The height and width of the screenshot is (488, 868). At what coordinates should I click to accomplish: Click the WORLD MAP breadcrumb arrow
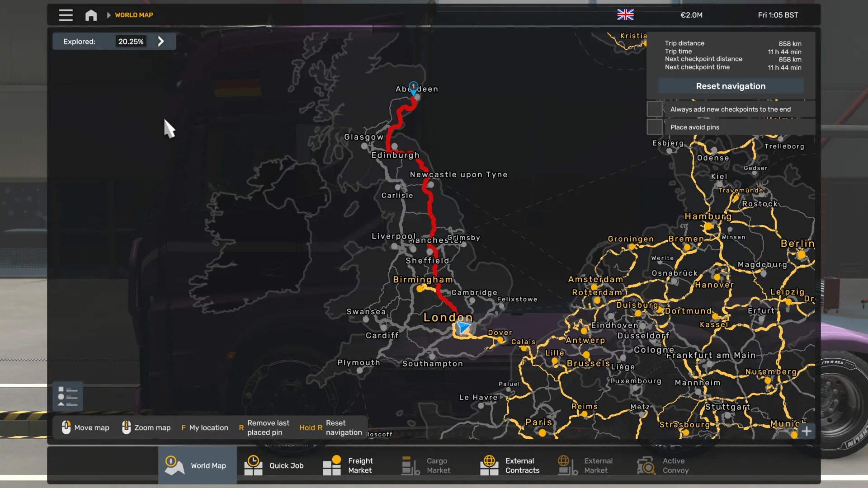tap(108, 15)
